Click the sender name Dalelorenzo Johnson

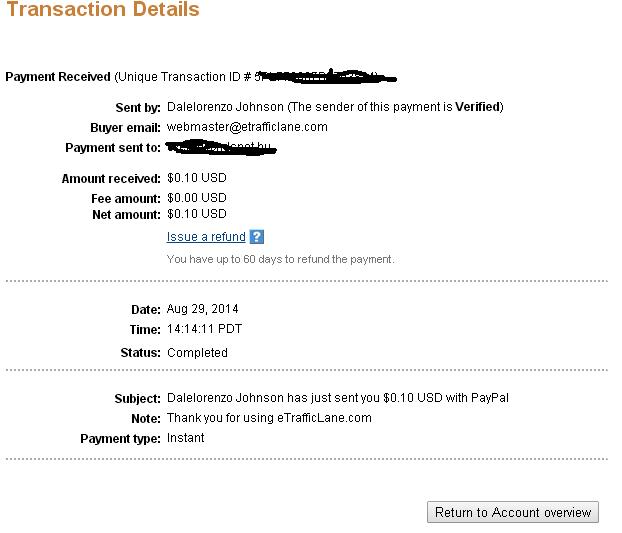pyautogui.click(x=225, y=107)
